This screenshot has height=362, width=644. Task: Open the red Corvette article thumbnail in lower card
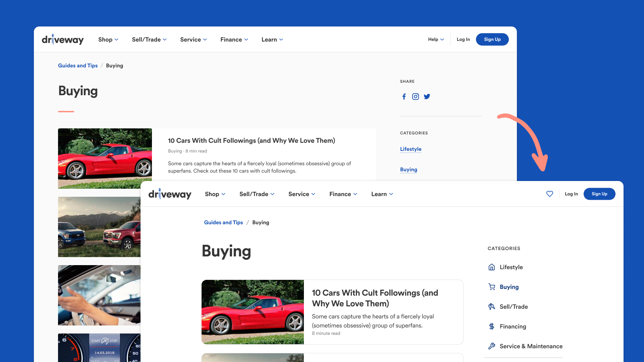point(253,312)
